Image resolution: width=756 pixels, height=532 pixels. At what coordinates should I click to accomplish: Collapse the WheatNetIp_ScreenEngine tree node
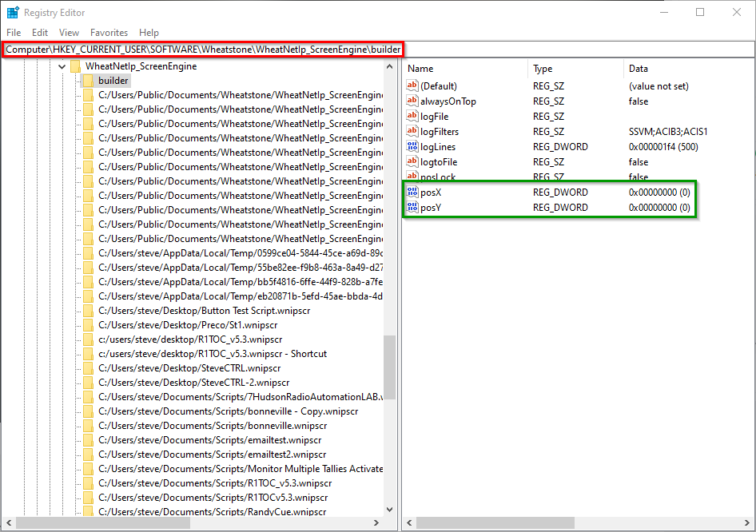click(62, 66)
